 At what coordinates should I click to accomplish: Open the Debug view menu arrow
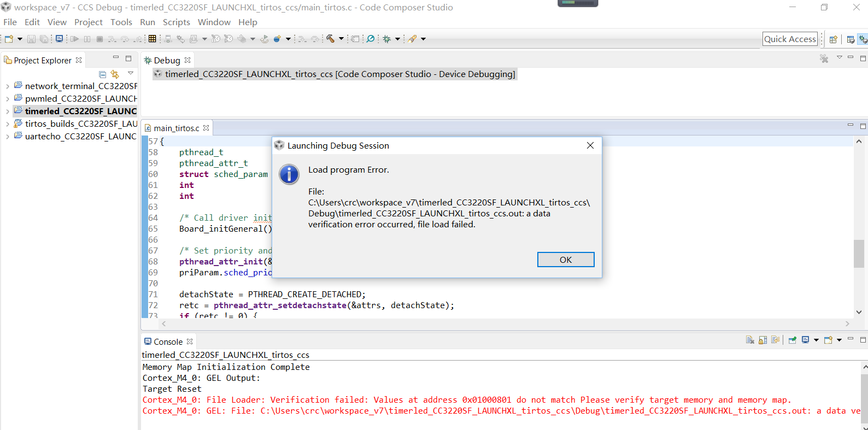pyautogui.click(x=840, y=58)
